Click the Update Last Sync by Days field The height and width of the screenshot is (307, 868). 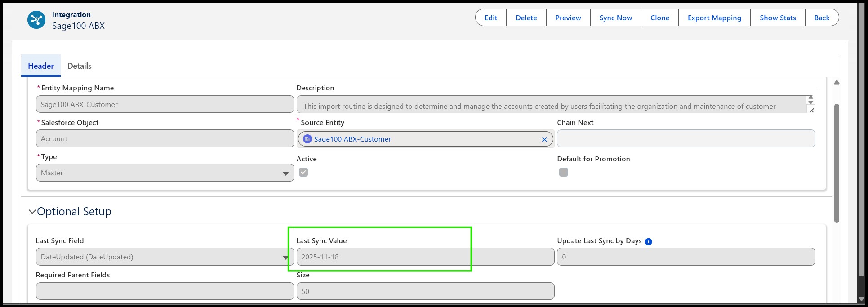686,257
